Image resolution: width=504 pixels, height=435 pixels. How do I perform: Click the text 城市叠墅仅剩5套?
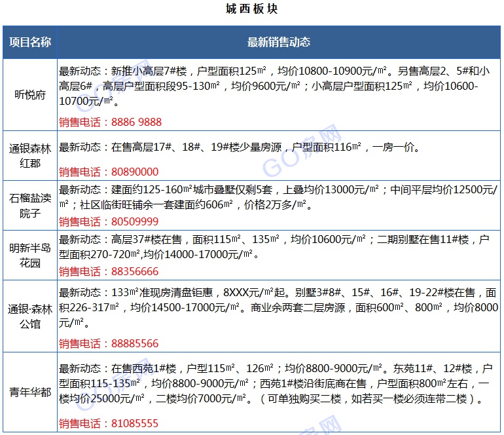tap(232, 190)
